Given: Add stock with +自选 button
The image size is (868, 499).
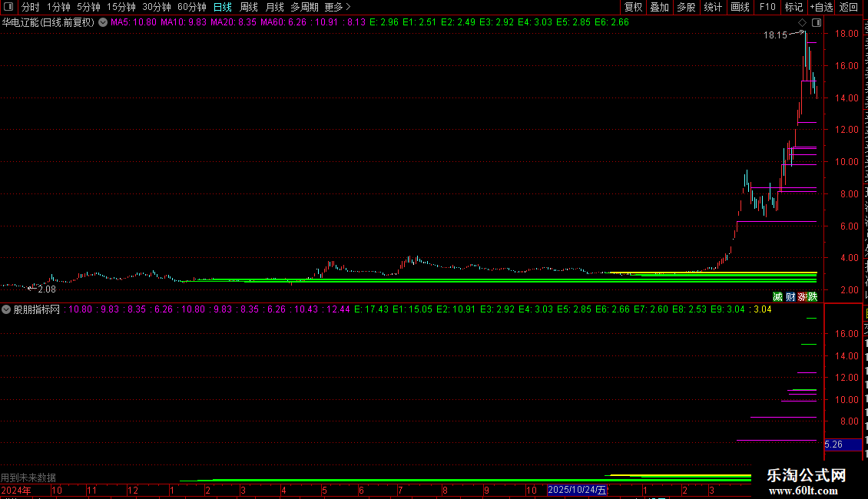Looking at the screenshot, I should tap(821, 7).
